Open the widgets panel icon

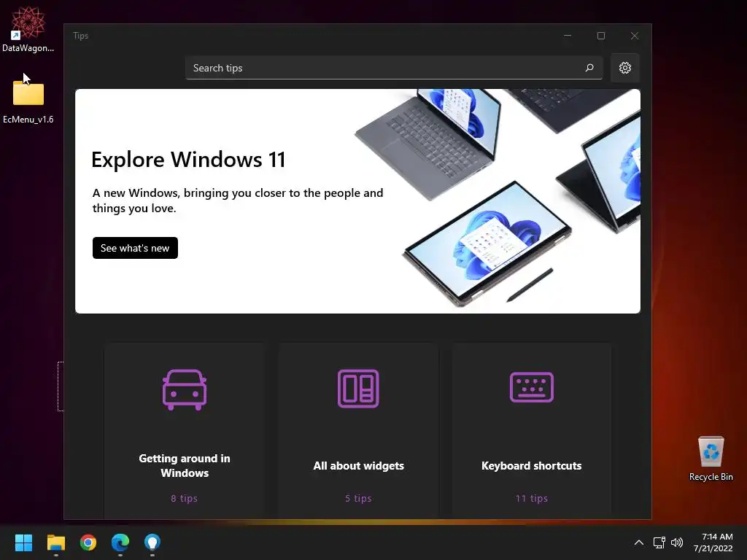tap(358, 388)
